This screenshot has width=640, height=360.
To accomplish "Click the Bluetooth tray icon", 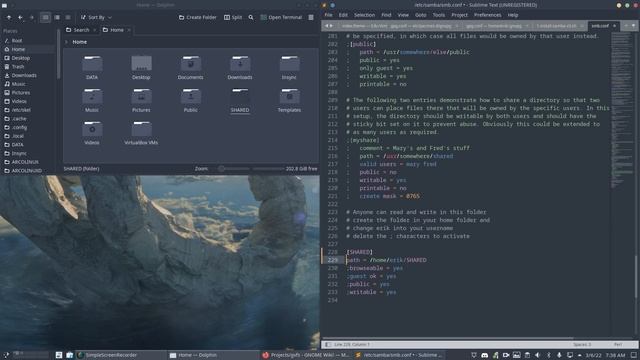I will pos(549,355).
